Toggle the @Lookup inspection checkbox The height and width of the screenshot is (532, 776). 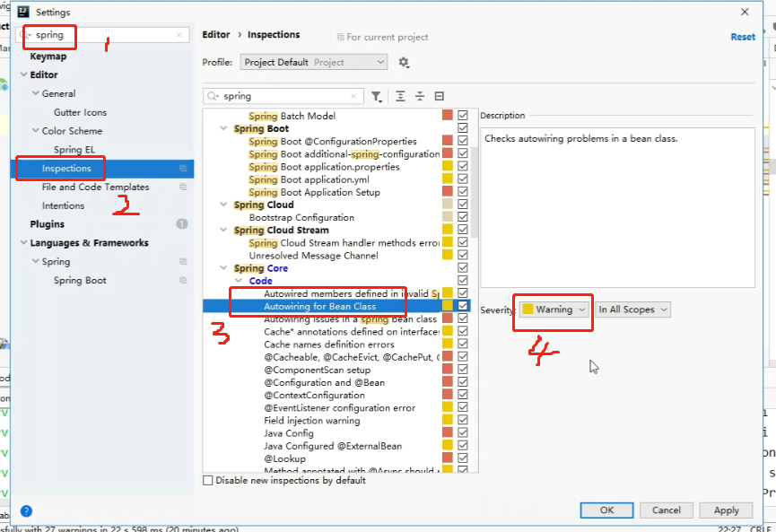(463, 458)
